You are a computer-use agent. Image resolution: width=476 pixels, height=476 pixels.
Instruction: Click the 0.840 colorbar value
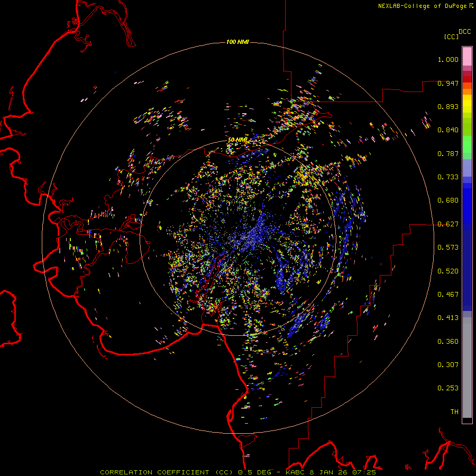coord(448,130)
